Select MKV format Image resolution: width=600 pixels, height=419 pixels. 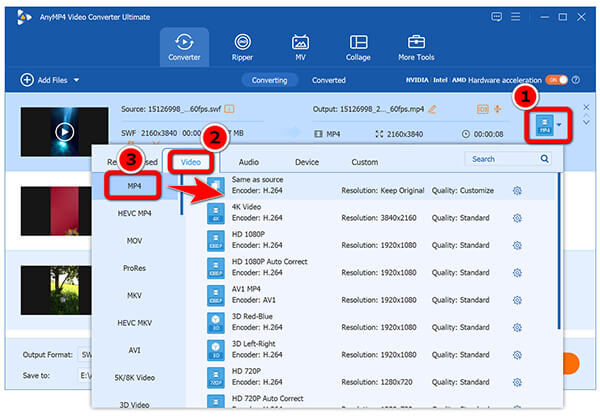135,295
